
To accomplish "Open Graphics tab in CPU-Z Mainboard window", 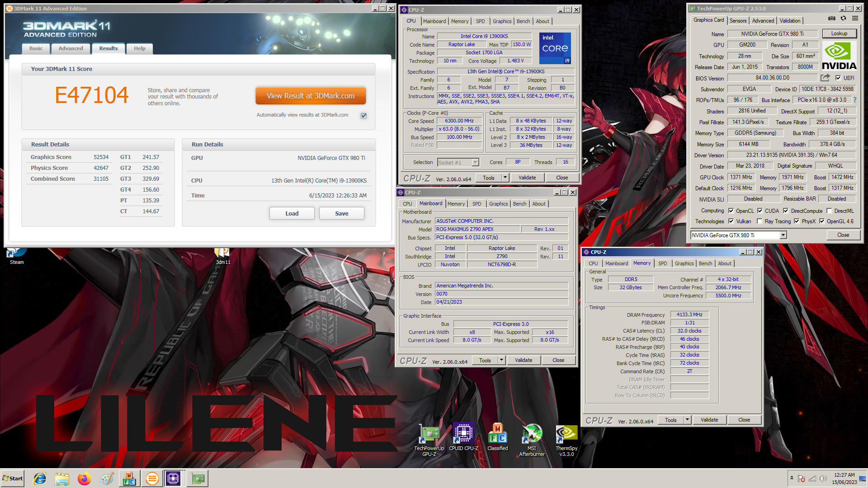I will pos(498,204).
